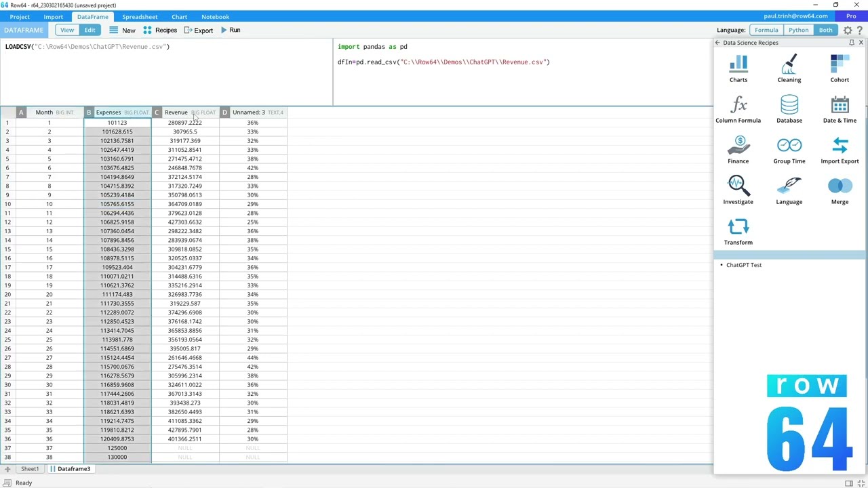The height and width of the screenshot is (488, 868).
Task: Select the Revenue column header
Action: pyautogui.click(x=185, y=113)
